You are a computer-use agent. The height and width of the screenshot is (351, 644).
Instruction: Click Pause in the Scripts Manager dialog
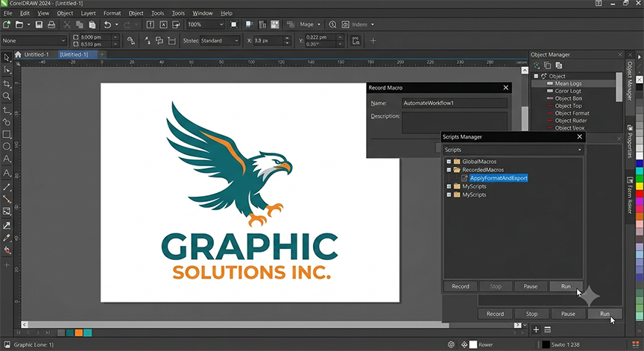click(x=531, y=287)
